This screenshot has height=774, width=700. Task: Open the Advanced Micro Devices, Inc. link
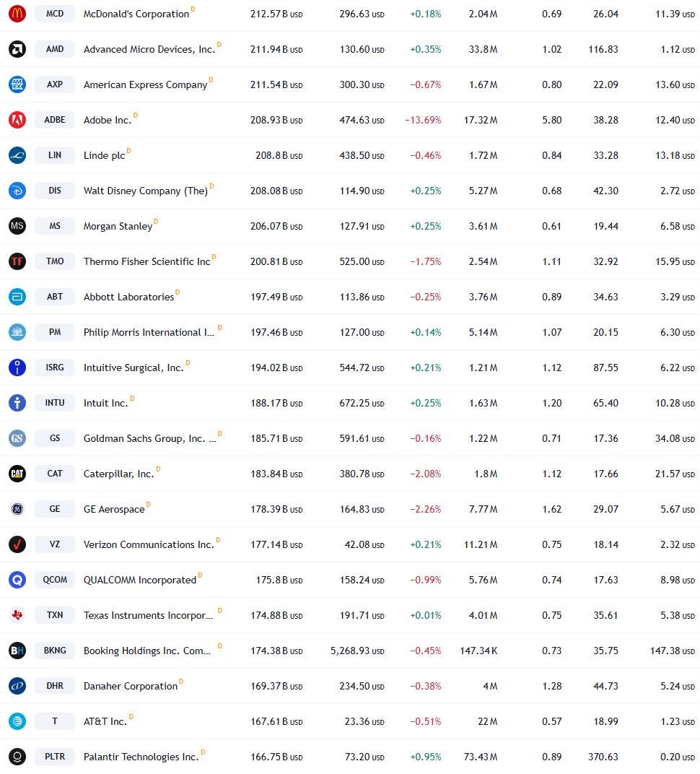click(149, 49)
